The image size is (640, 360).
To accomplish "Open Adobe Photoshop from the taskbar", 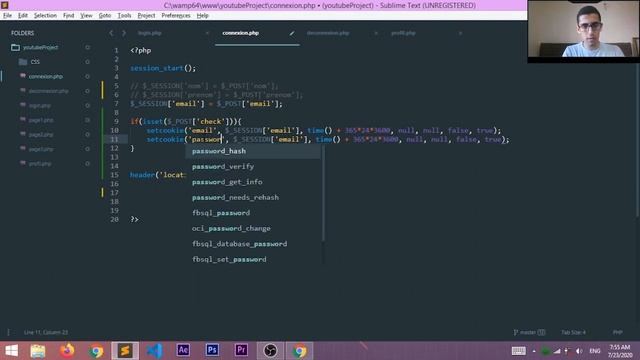I will (212, 350).
